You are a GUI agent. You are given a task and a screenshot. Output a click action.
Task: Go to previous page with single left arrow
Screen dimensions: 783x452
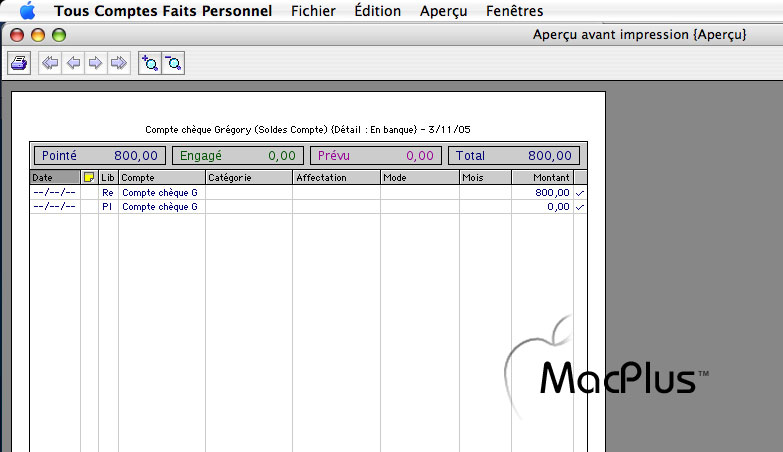tap(73, 63)
